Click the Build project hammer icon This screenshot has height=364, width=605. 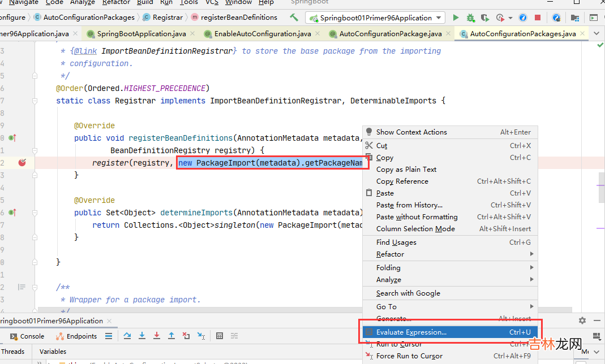point(294,18)
